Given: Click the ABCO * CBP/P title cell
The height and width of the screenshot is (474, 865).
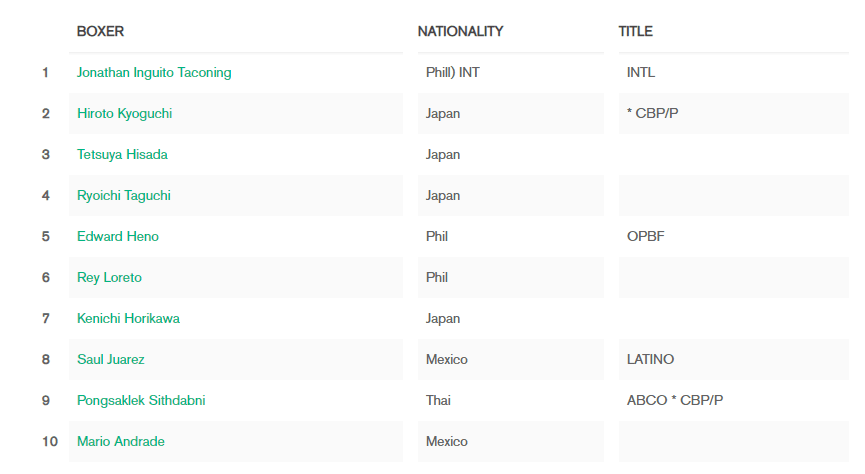Looking at the screenshot, I should (x=734, y=400).
